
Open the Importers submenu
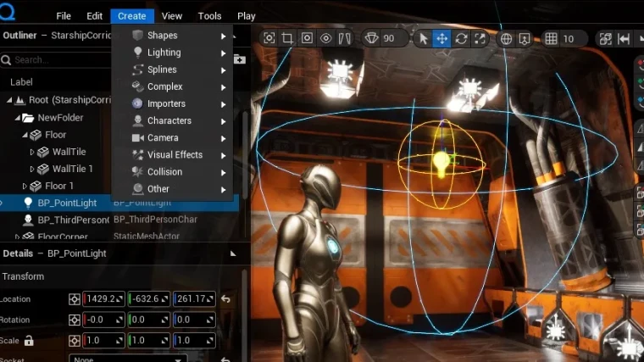point(172,104)
